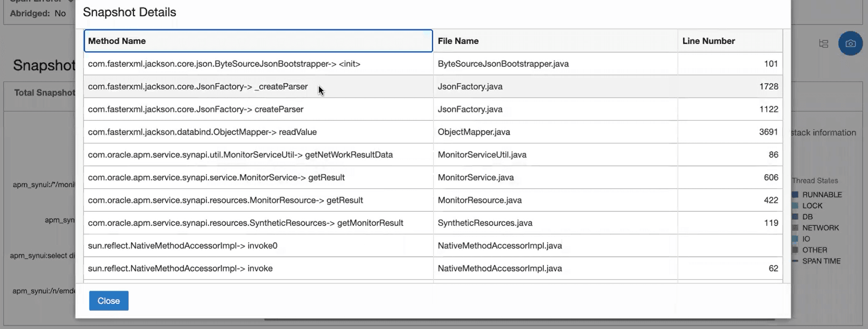Select the JsonFactory _createParser method cell

pyautogui.click(x=198, y=87)
